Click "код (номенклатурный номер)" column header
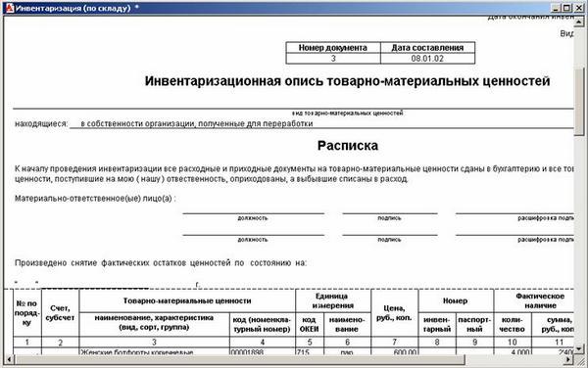The height and width of the screenshot is (368, 588). [262, 324]
